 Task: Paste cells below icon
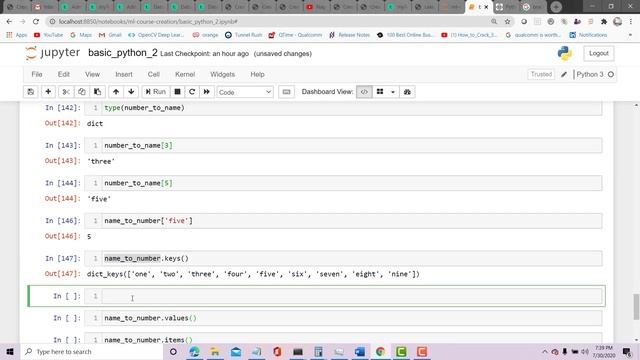pos(98,92)
